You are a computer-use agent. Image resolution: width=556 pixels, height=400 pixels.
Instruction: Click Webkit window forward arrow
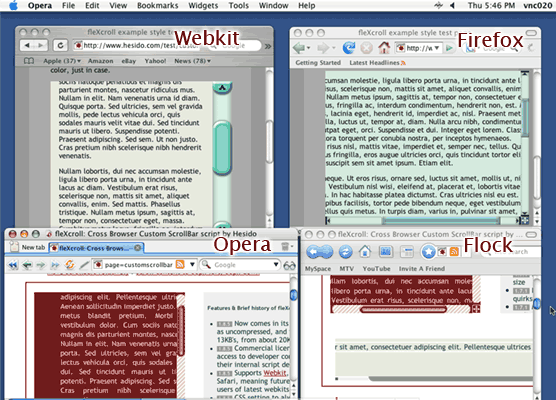(41, 45)
